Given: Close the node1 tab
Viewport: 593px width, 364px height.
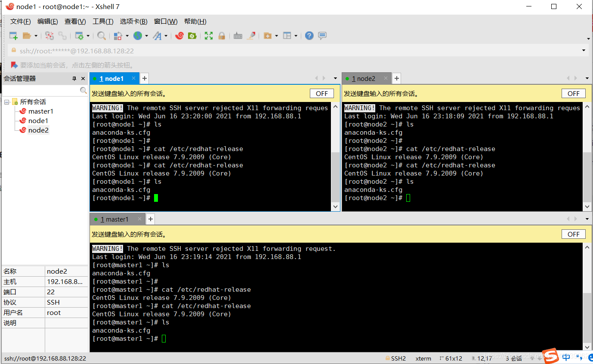Looking at the screenshot, I should coord(134,78).
